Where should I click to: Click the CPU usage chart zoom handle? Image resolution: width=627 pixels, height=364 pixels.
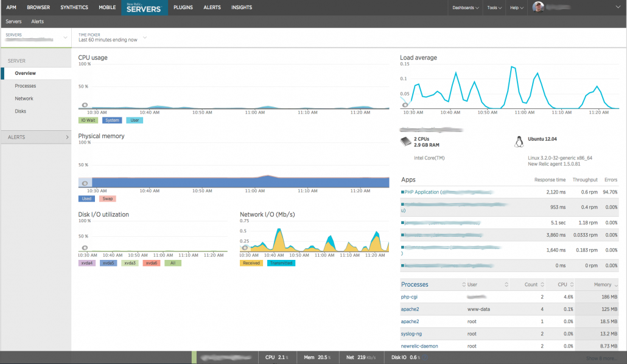pyautogui.click(x=85, y=105)
